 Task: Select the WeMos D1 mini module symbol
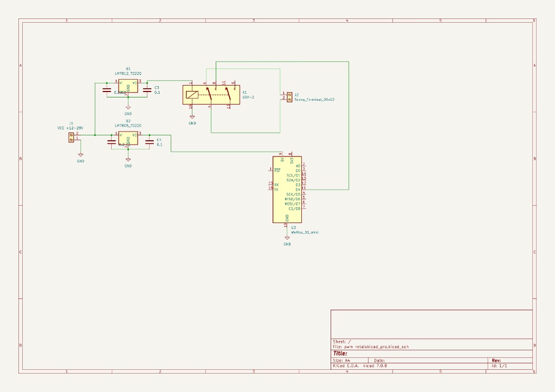(x=287, y=190)
